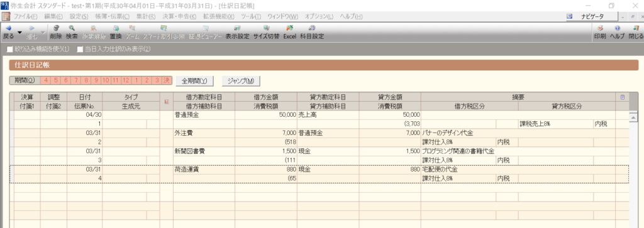Click the ズーム toolbar icon

(x=132, y=28)
